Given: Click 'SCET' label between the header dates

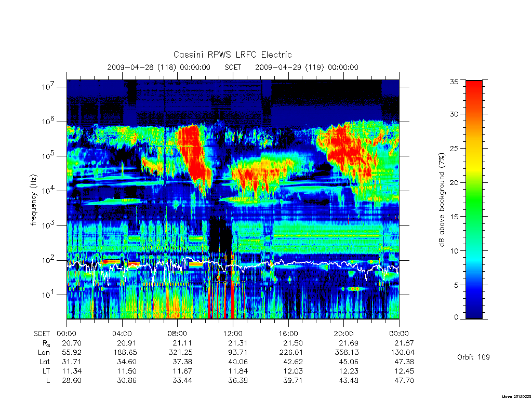Looking at the screenshot, I should pyautogui.click(x=233, y=67).
